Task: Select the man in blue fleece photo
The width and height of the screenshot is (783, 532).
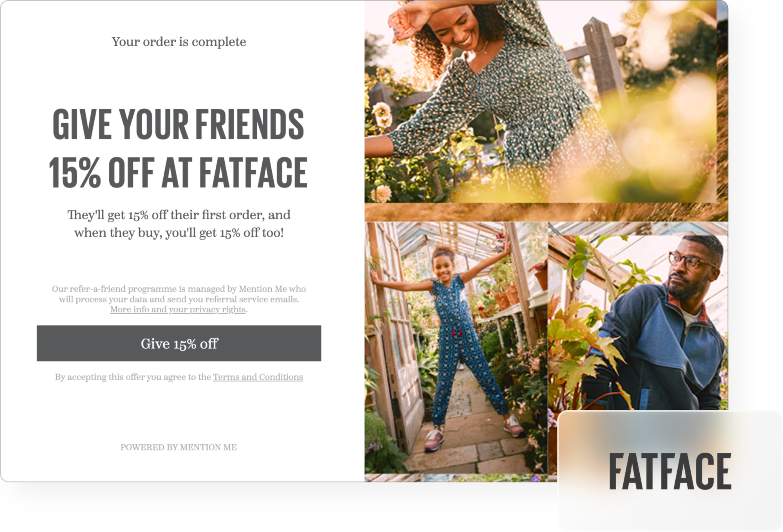Action: [x=638, y=316]
